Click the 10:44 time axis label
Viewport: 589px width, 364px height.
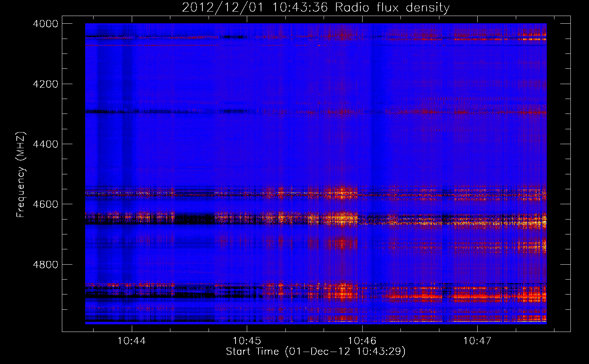(x=132, y=341)
